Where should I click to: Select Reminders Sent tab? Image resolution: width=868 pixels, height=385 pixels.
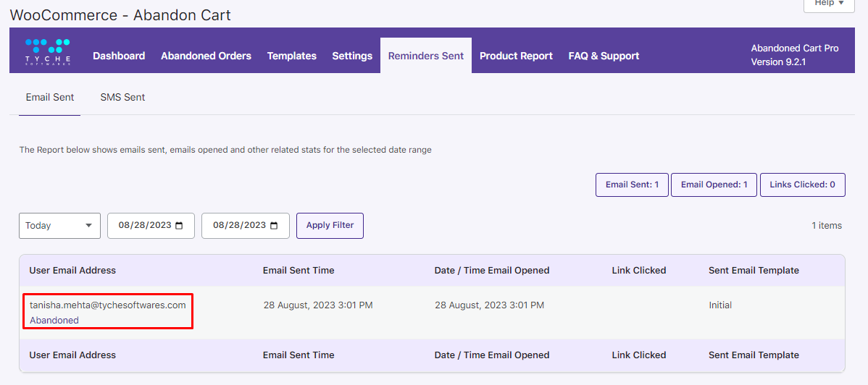tap(426, 55)
